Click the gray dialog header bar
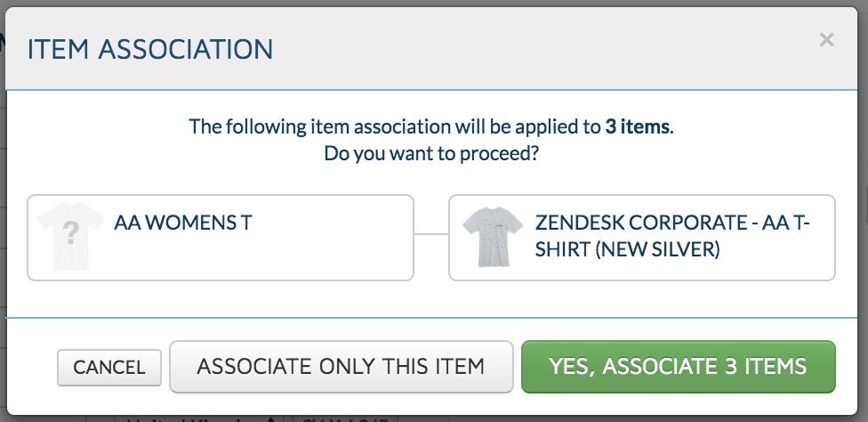The height and width of the screenshot is (422, 868). click(431, 49)
